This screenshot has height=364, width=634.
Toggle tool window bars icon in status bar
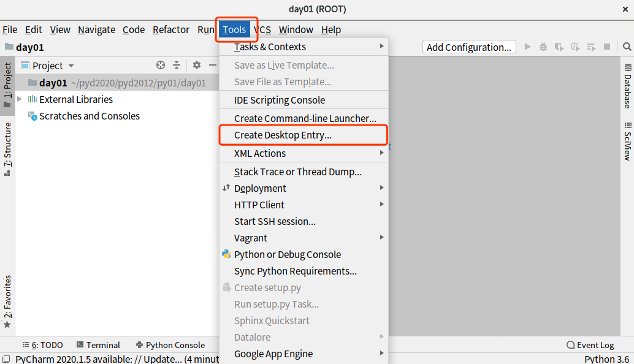pyautogui.click(x=7, y=358)
